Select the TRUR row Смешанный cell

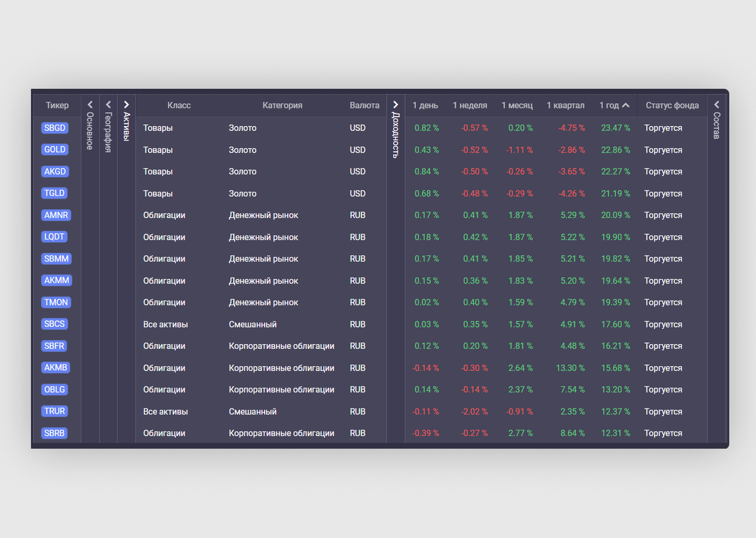[x=253, y=411]
